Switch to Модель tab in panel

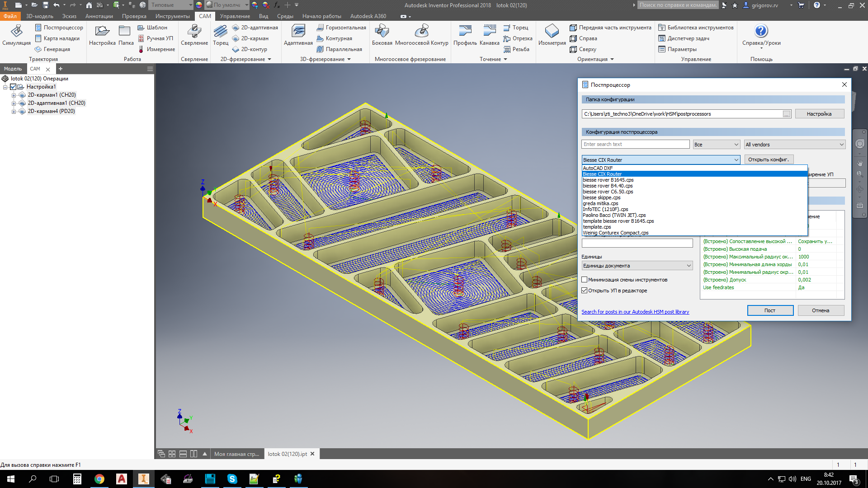12,69
